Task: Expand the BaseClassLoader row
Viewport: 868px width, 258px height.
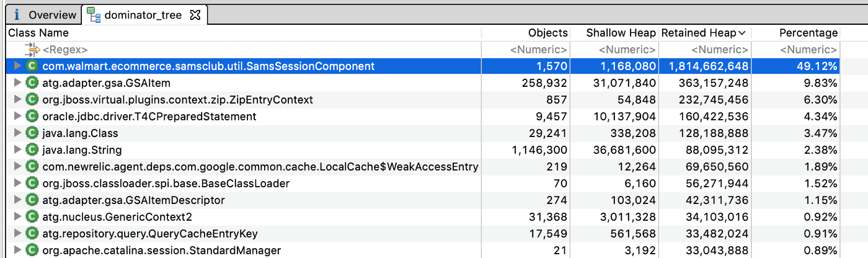Action: (x=17, y=183)
